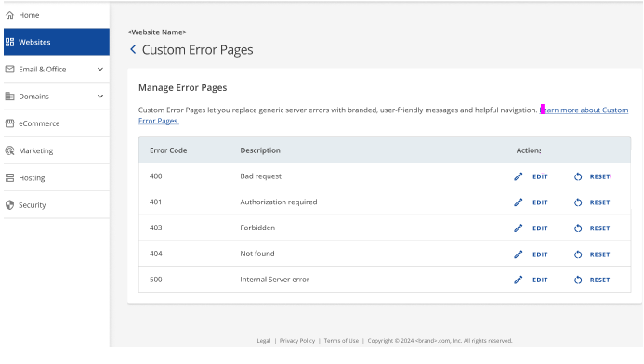Click the Authorization required description
644x364 pixels.
(279, 201)
